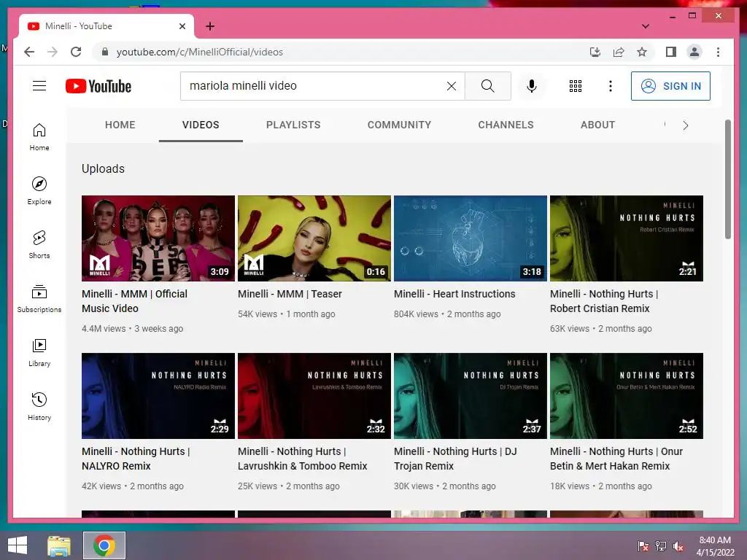
Task: Select the VIDEOS channel tab
Action: pyautogui.click(x=201, y=125)
